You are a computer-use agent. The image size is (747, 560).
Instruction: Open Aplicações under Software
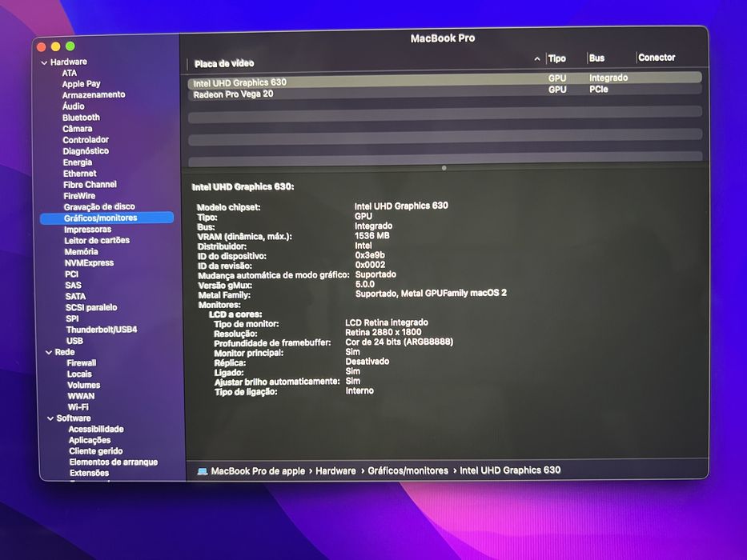(x=90, y=440)
